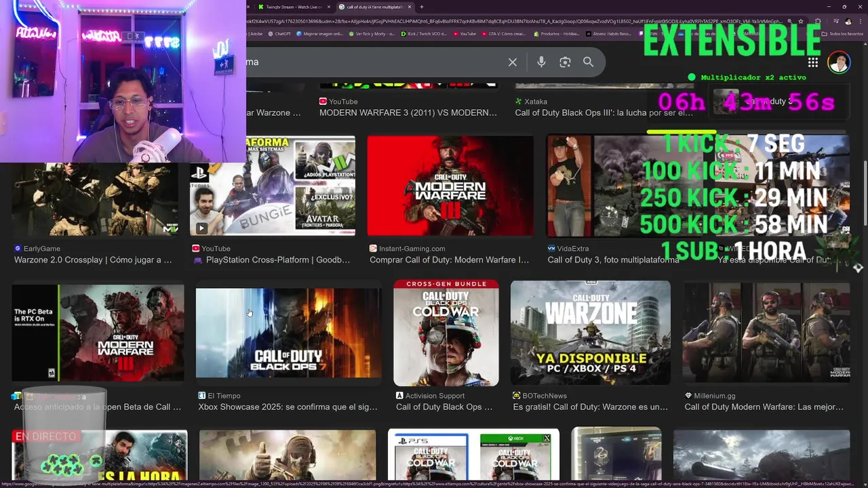Open 'MODERN WARFARE 3 (2011) VS MODERN...' result
Screen dimensions: 868x488
[408, 113]
